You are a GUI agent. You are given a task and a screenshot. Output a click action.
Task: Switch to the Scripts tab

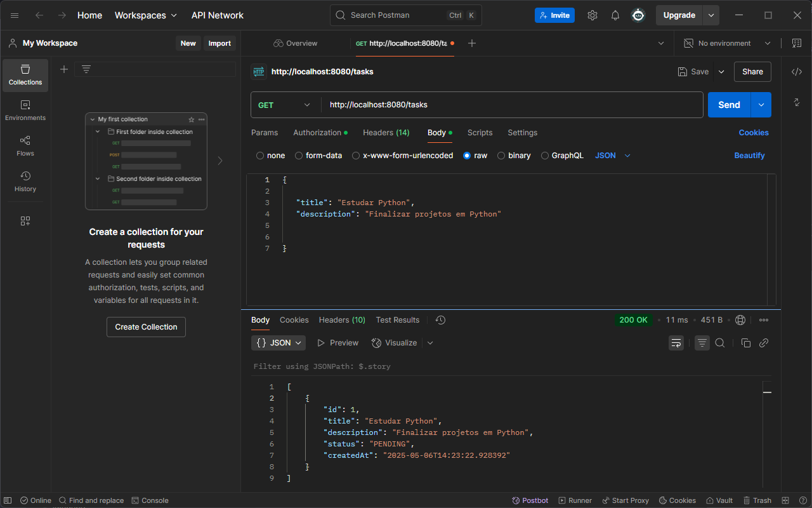tap(480, 133)
